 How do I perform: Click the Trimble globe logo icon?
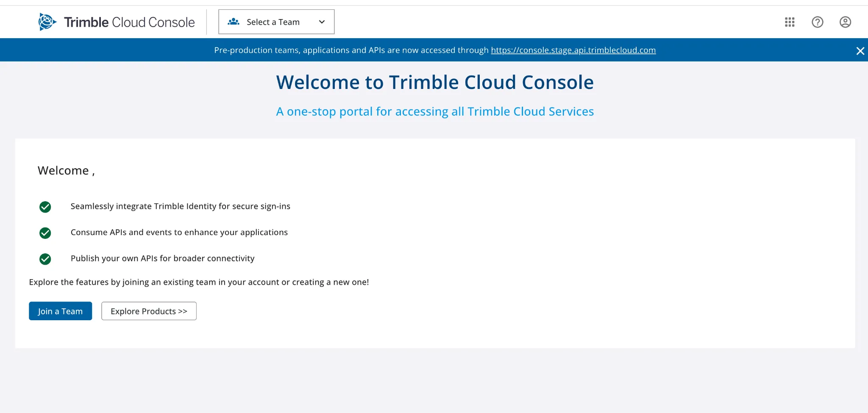(47, 22)
